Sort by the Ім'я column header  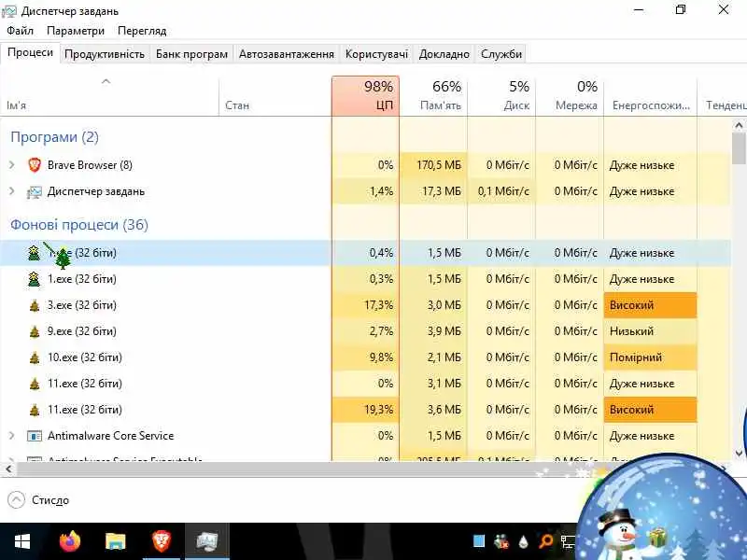[109, 95]
